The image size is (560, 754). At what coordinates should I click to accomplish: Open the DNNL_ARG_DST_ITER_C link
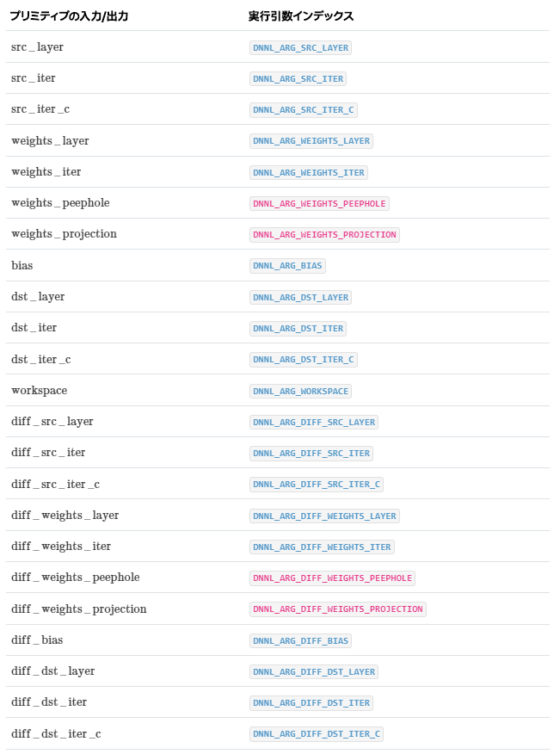point(303,360)
